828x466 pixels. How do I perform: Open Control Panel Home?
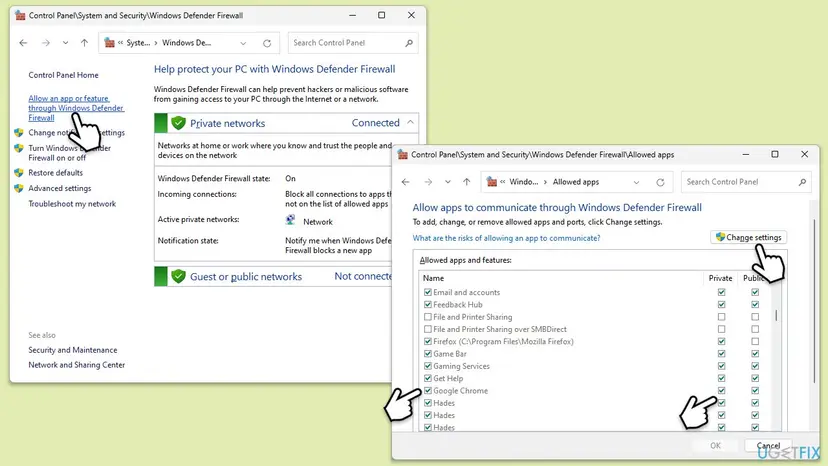[x=63, y=75]
